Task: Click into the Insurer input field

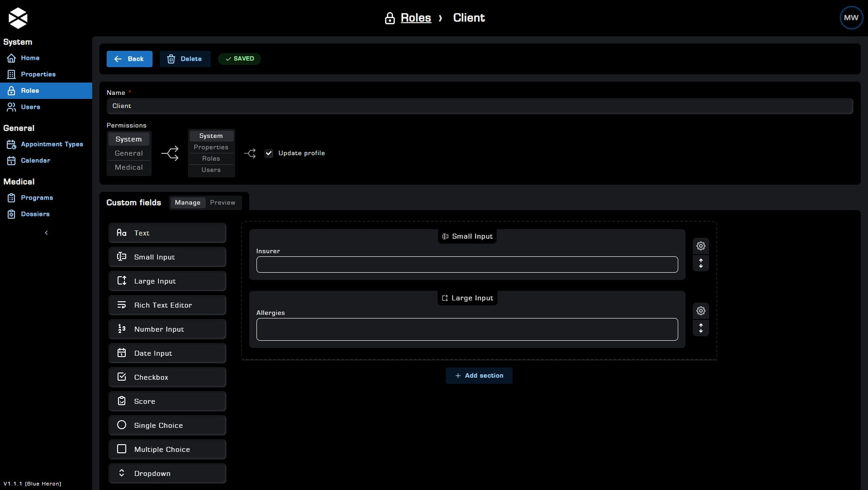Action: (467, 265)
